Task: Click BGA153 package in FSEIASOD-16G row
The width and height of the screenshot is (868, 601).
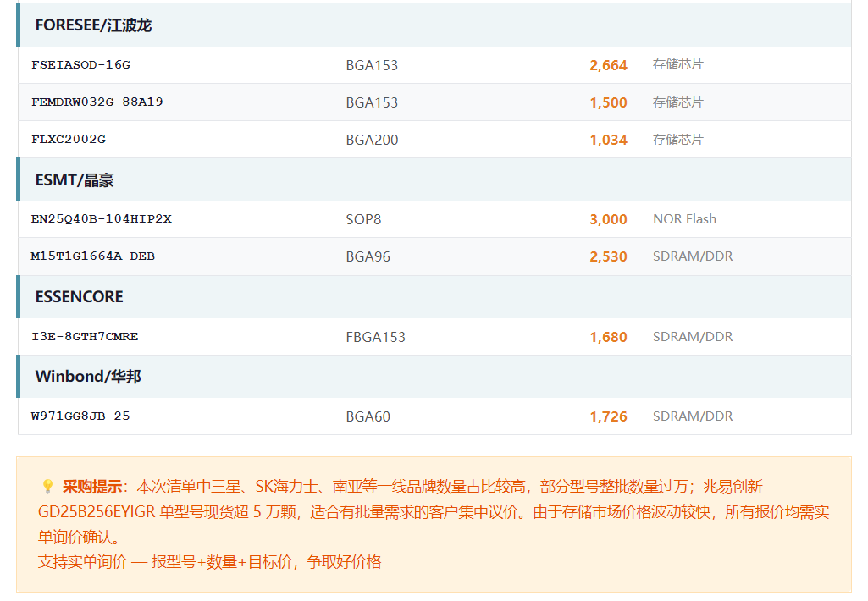Action: 372,65
